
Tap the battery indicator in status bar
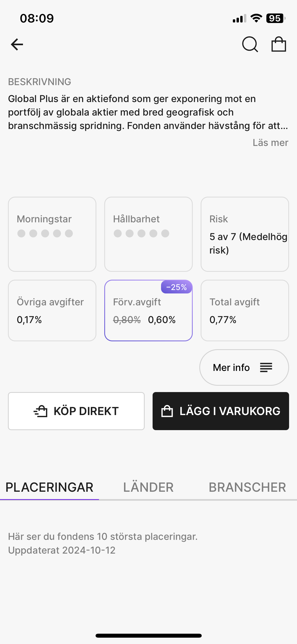[276, 18]
